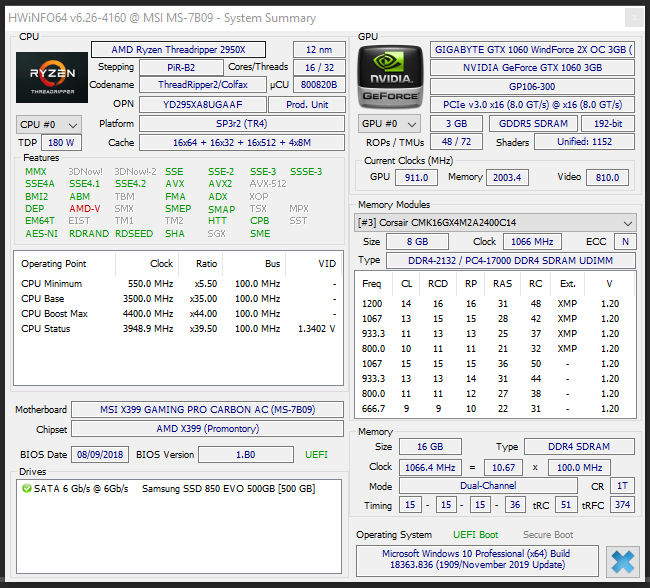The width and height of the screenshot is (650, 588).
Task: Click the GIGABYTE GTX 1060 WindForce field
Action: pyautogui.click(x=532, y=50)
